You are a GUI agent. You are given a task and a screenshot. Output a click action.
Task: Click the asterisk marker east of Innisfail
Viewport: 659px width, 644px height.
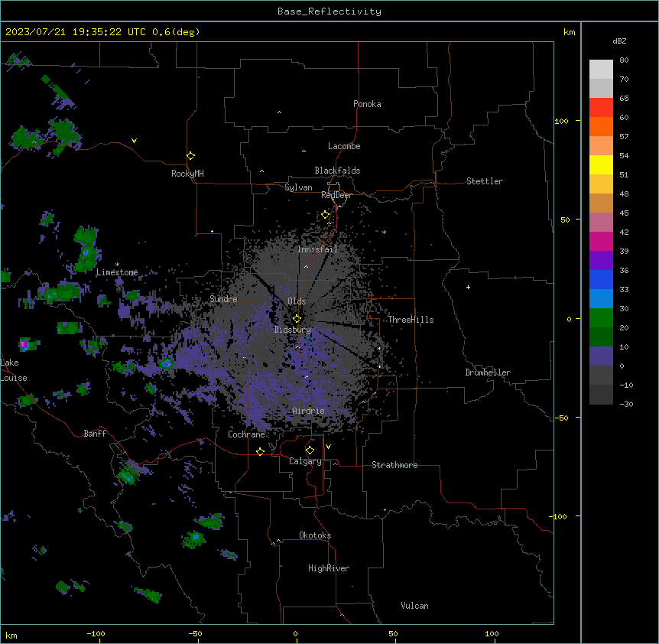click(384, 232)
